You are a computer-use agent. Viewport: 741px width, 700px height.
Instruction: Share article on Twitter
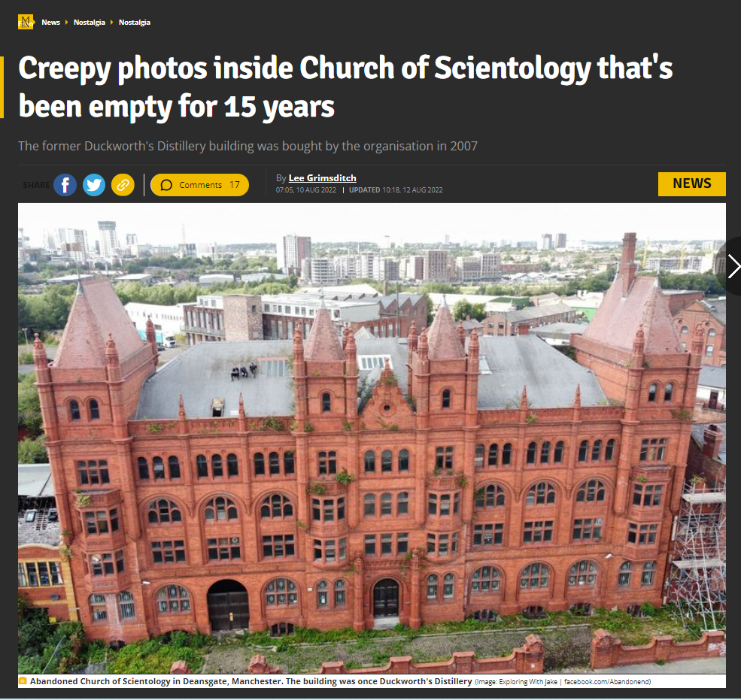(94, 185)
